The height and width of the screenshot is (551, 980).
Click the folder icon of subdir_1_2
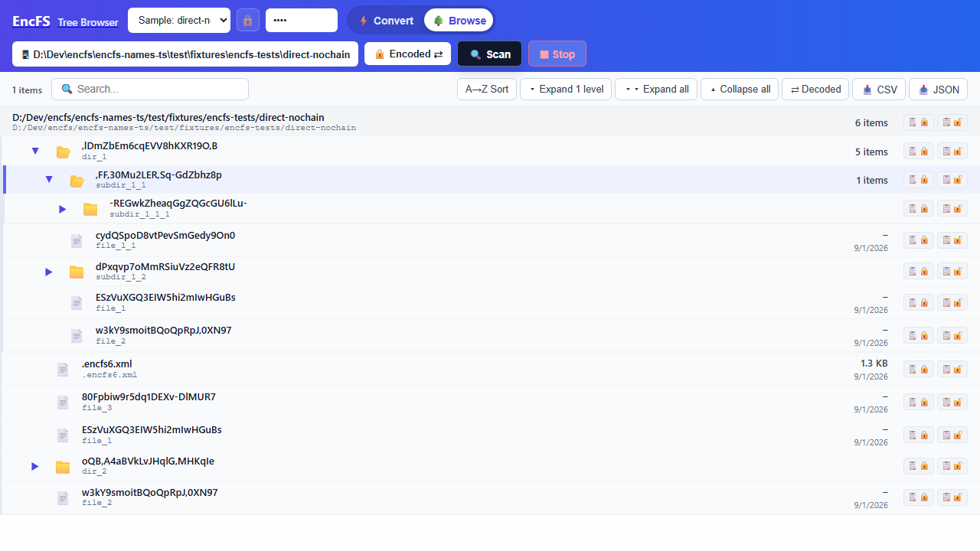tap(77, 272)
